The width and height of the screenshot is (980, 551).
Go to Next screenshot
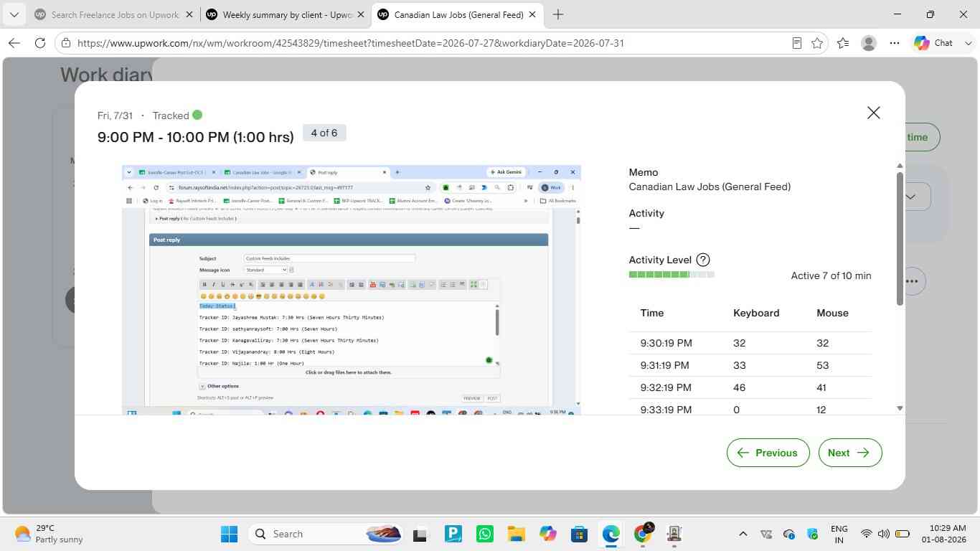pos(850,453)
